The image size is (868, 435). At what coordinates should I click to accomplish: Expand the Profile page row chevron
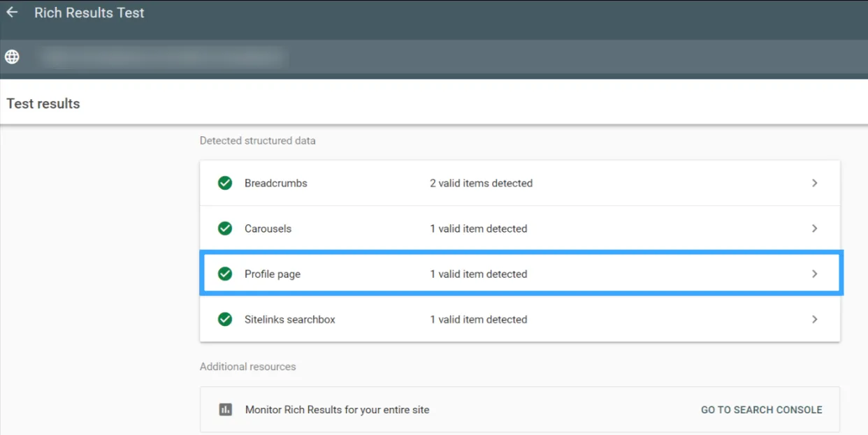coord(814,274)
